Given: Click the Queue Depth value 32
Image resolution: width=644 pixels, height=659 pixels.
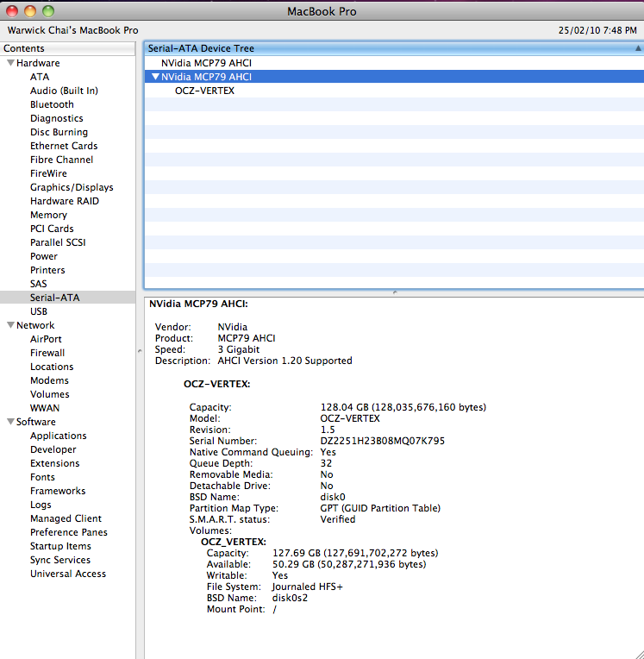Looking at the screenshot, I should click(x=326, y=463).
